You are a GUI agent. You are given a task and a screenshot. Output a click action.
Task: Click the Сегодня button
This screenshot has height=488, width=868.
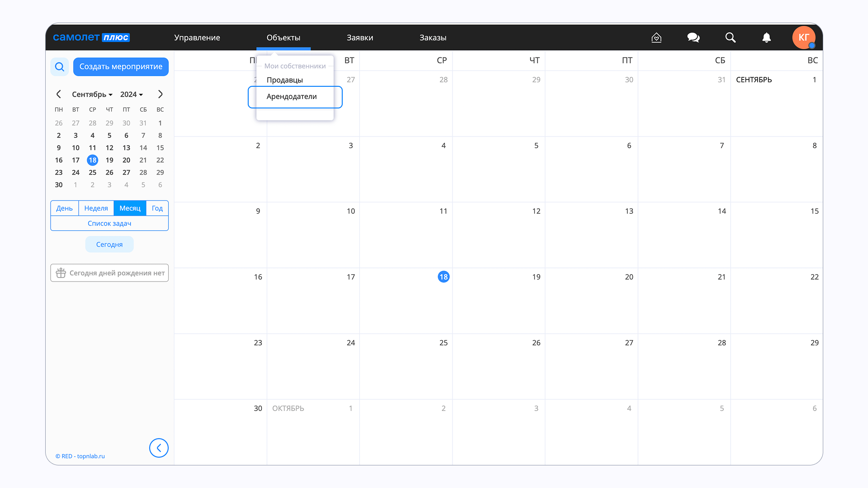click(109, 244)
